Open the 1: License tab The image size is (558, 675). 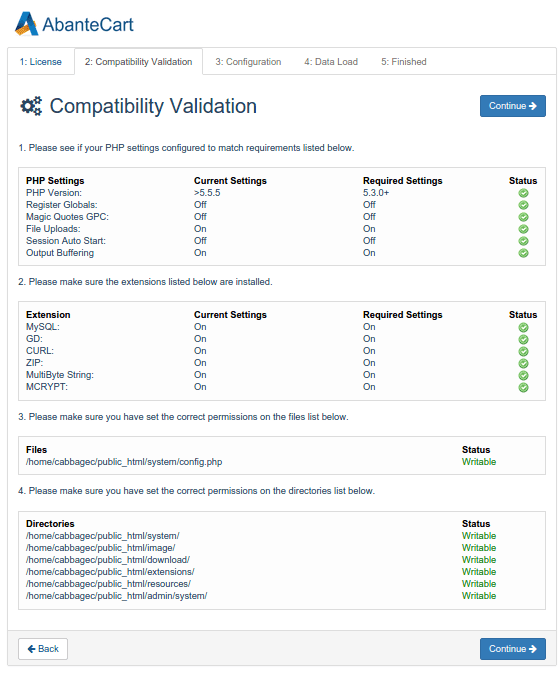[x=40, y=62]
